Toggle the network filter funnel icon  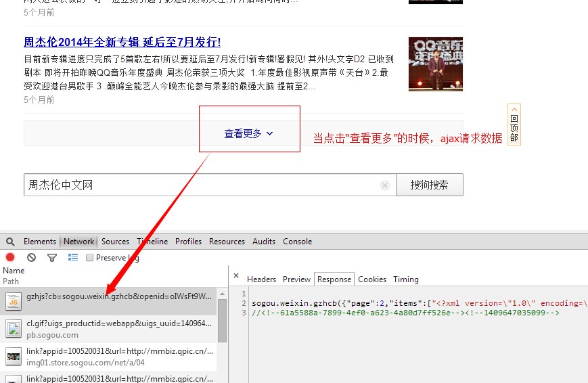pyautogui.click(x=52, y=257)
